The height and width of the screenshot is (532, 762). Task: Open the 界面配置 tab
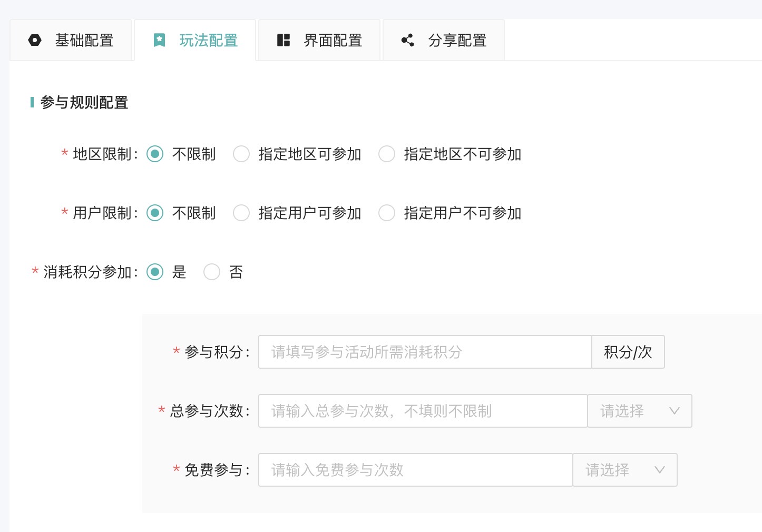(319, 40)
